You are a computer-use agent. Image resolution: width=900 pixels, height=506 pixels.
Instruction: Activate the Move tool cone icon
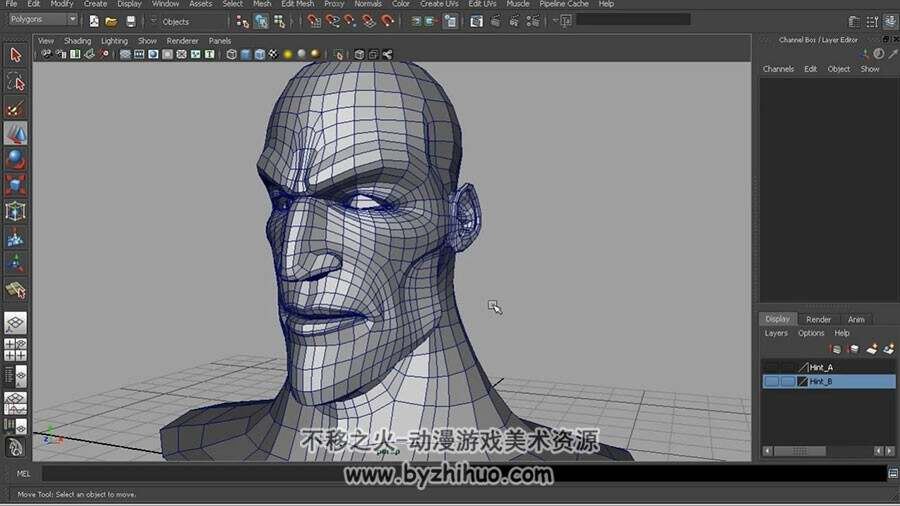pos(15,134)
